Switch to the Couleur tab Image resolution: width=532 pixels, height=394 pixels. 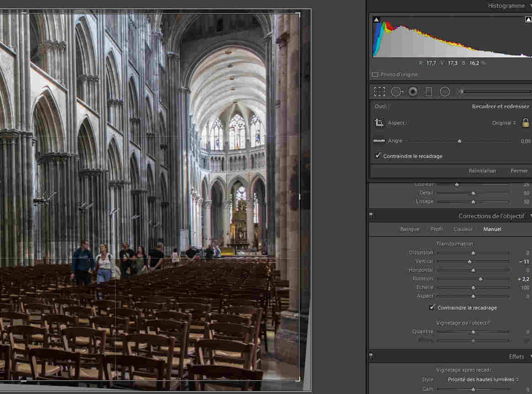pos(463,229)
